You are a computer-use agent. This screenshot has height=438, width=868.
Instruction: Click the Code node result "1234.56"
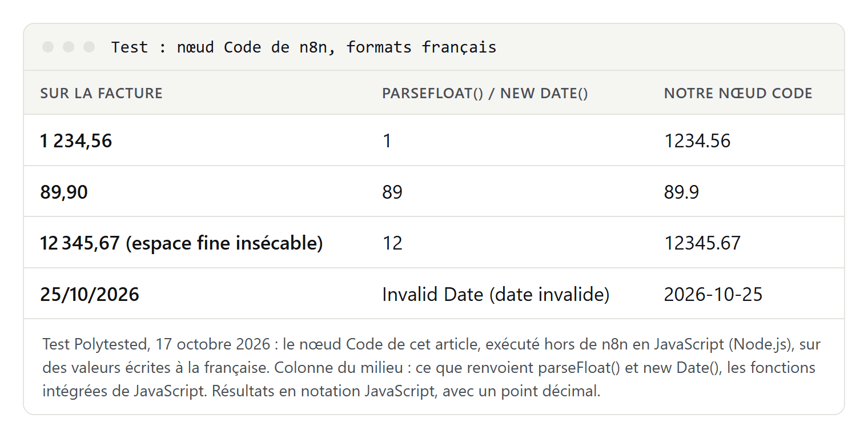(697, 140)
